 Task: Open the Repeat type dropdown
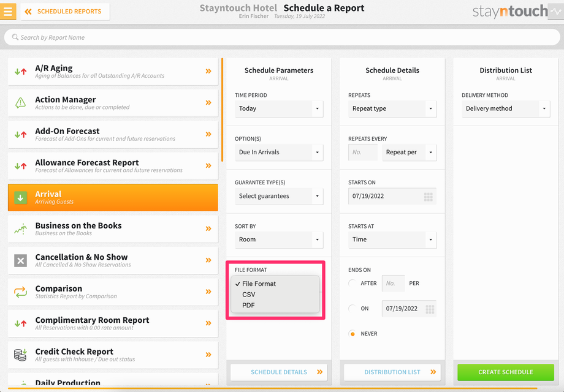click(392, 108)
